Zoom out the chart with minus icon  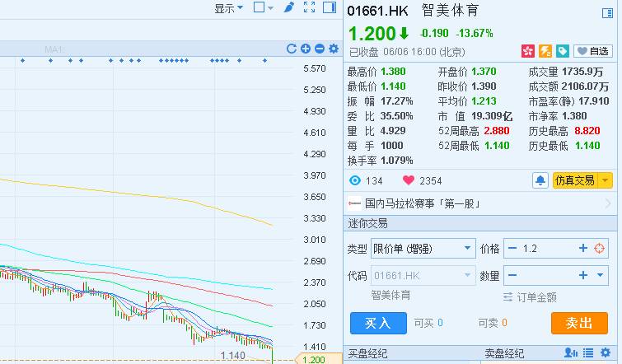[x=320, y=49]
